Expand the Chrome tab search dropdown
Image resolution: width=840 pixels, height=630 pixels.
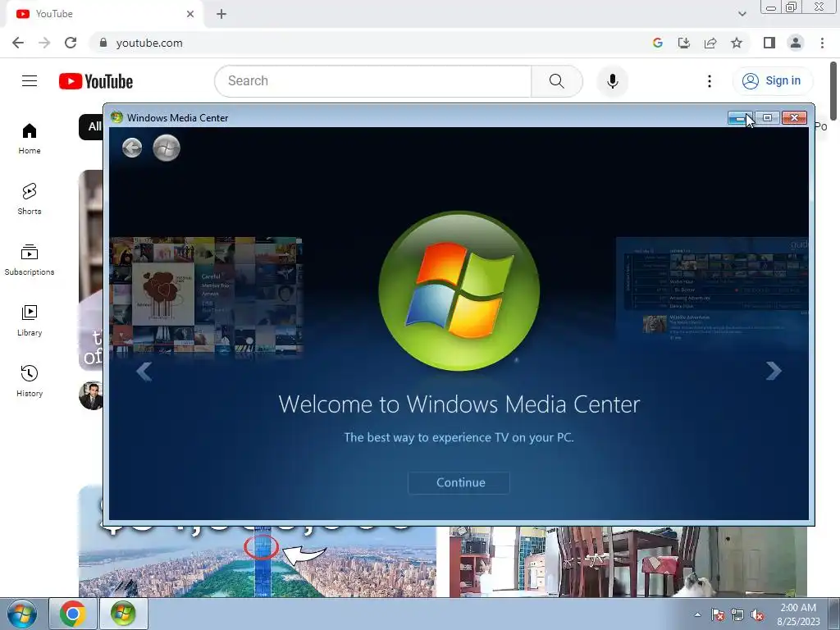click(742, 14)
